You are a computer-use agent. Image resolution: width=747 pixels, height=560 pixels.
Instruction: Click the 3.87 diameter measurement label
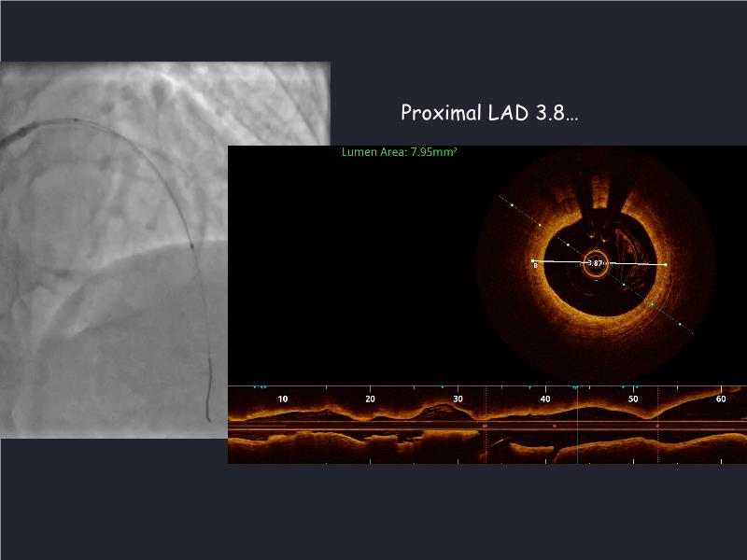(x=595, y=263)
